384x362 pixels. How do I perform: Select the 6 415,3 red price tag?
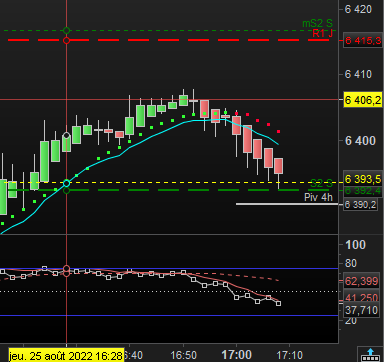pyautogui.click(x=363, y=41)
